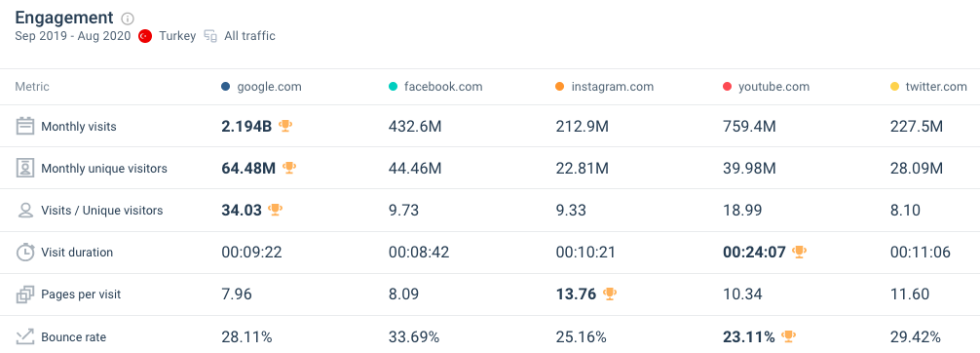Click the All traffic devices icon
980x353 pixels.
click(210, 36)
